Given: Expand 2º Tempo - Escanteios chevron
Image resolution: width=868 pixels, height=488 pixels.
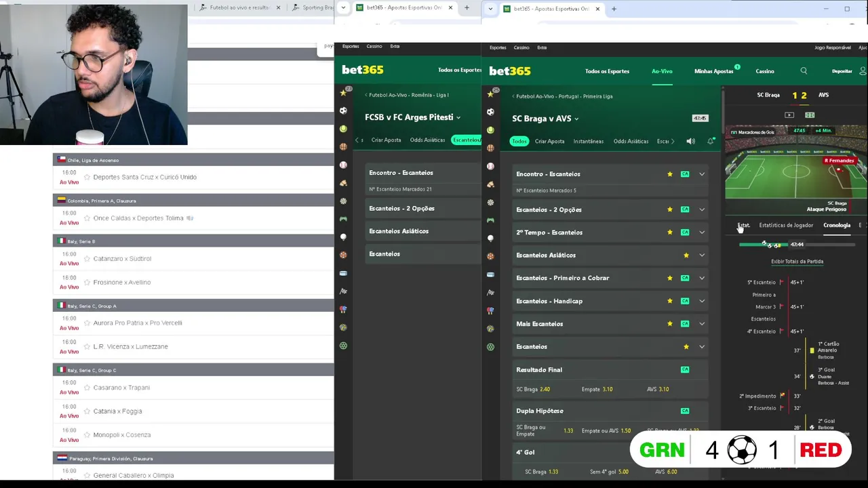Looking at the screenshot, I should coord(702,232).
